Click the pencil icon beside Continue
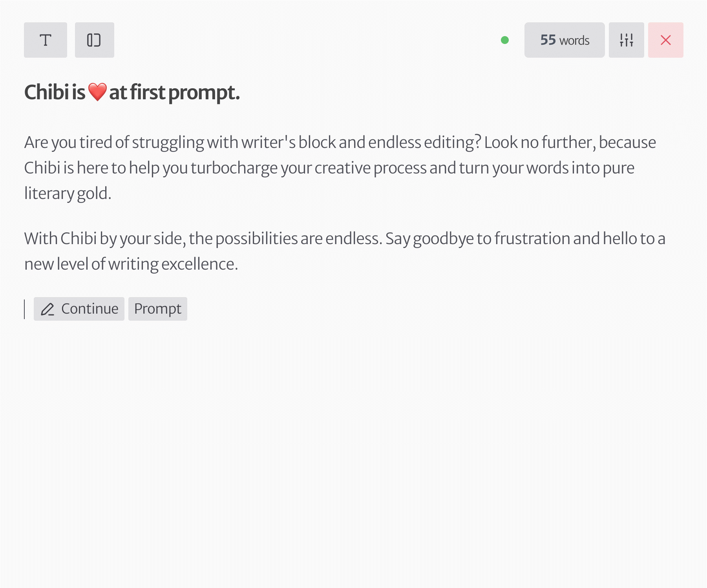This screenshot has width=707, height=588. pyautogui.click(x=47, y=309)
